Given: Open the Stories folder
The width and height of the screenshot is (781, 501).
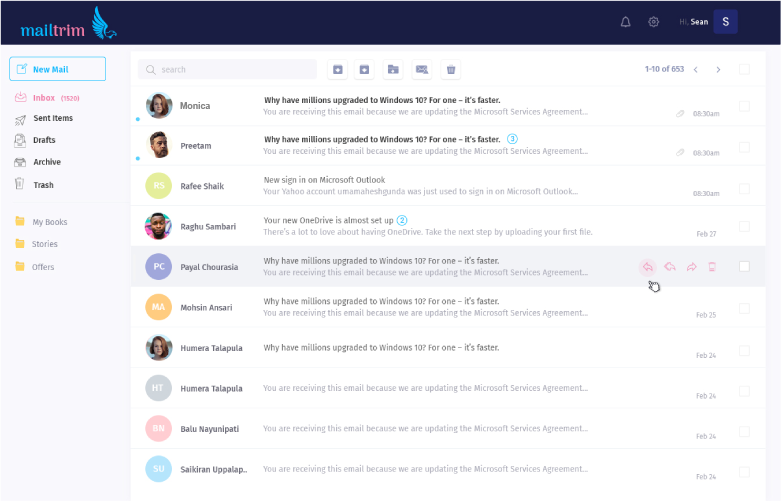Looking at the screenshot, I should 36,244.
